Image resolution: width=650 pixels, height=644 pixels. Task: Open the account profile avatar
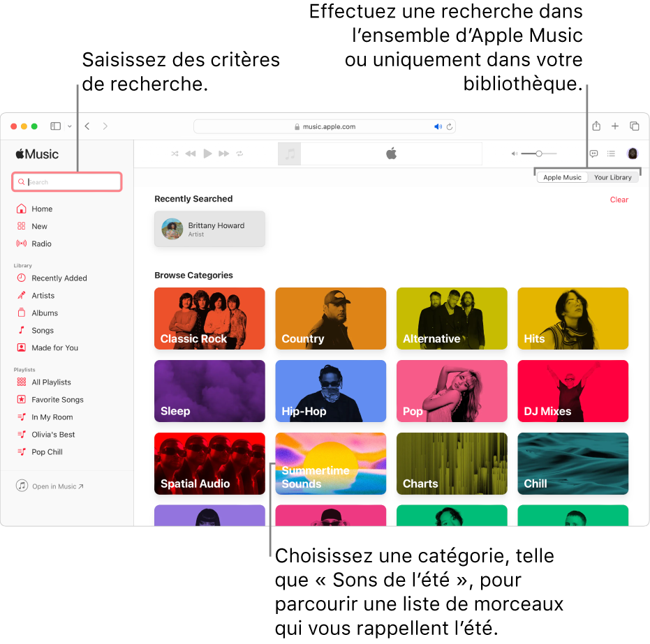632,153
